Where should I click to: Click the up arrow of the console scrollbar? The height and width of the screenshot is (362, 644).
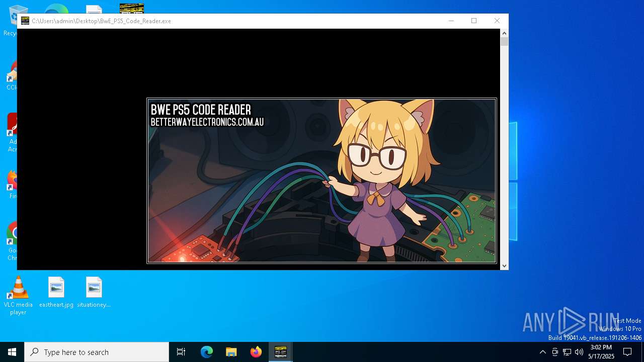(x=504, y=33)
